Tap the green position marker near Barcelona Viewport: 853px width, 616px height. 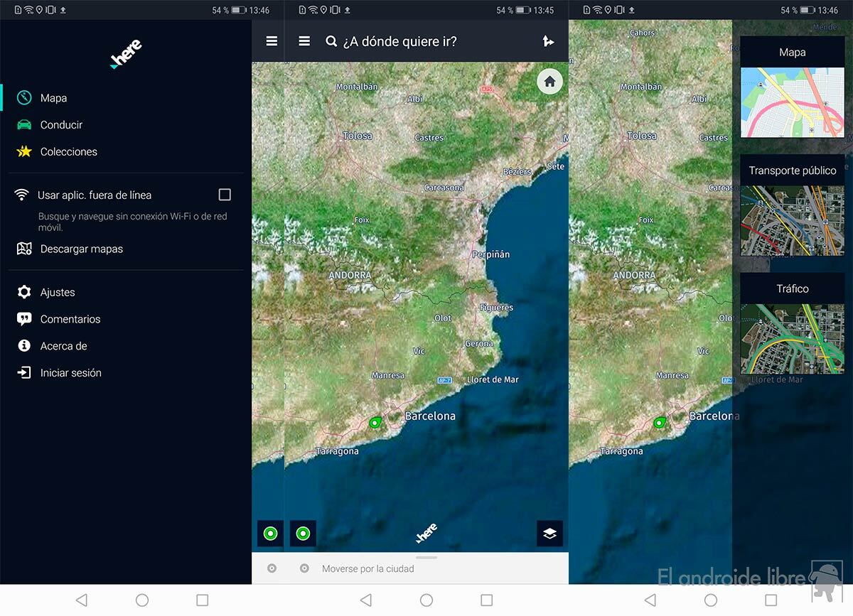point(376,422)
